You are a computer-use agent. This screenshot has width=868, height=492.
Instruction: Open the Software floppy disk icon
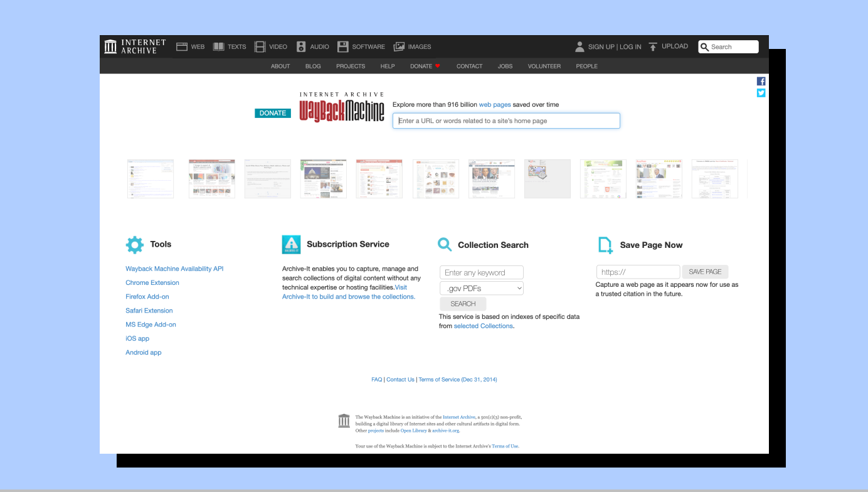342,46
